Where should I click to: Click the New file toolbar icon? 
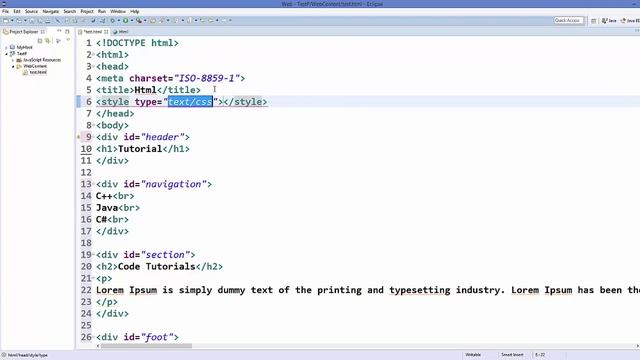(6, 20)
